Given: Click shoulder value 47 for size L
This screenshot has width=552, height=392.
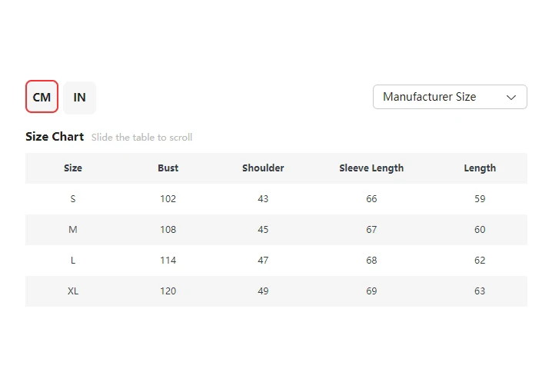Looking at the screenshot, I should point(263,261).
